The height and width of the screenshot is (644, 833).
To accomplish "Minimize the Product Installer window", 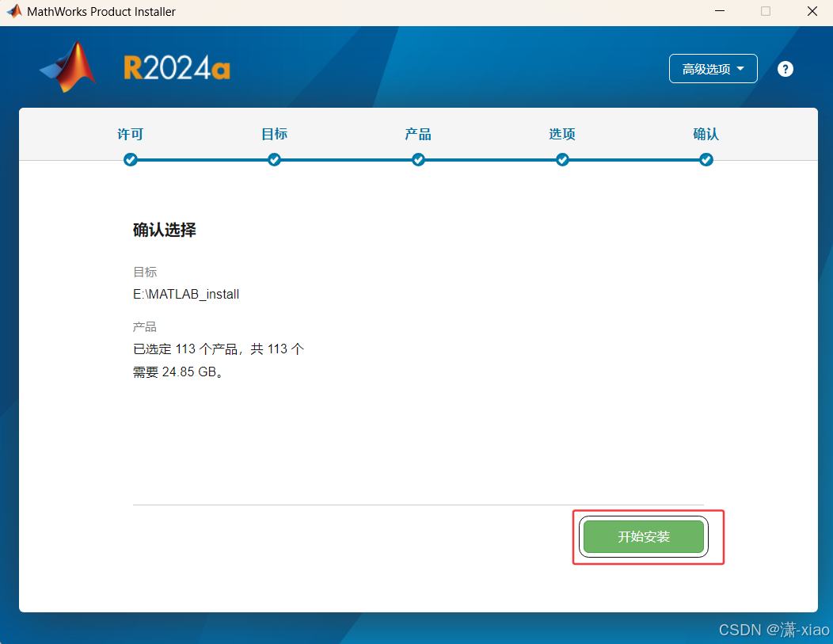I will (x=720, y=11).
